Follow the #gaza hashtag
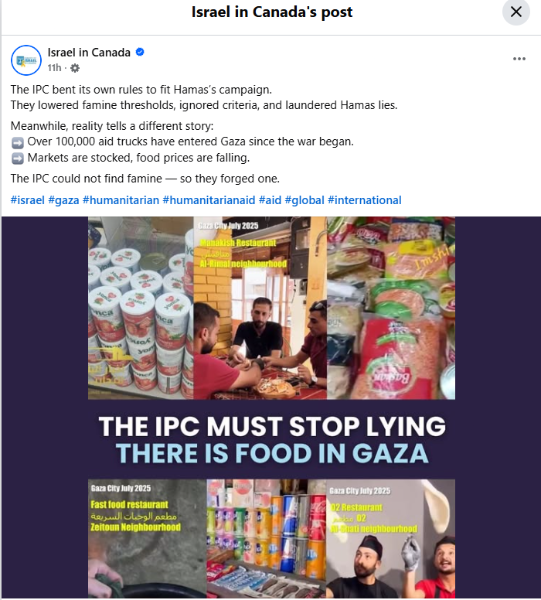 pyautogui.click(x=64, y=200)
